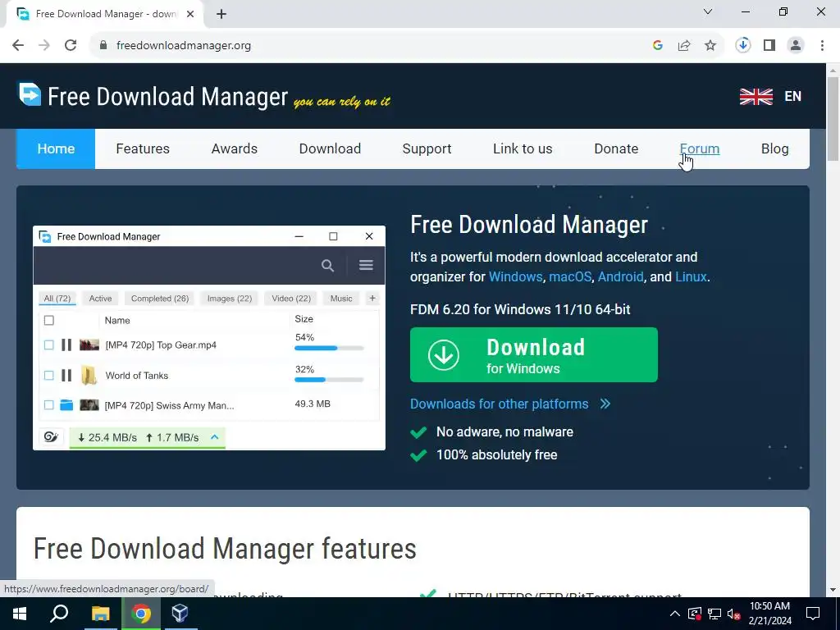Click the snail speed-limit icon

pos(51,437)
